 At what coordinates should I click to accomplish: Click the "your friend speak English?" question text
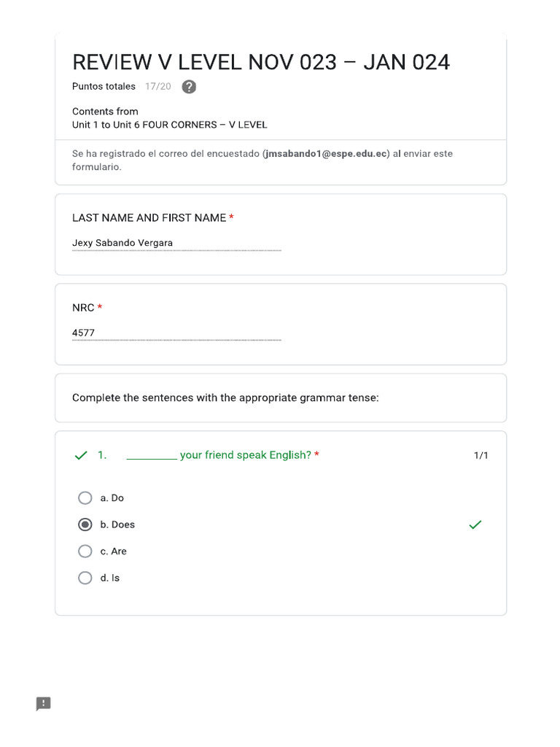pyautogui.click(x=245, y=455)
